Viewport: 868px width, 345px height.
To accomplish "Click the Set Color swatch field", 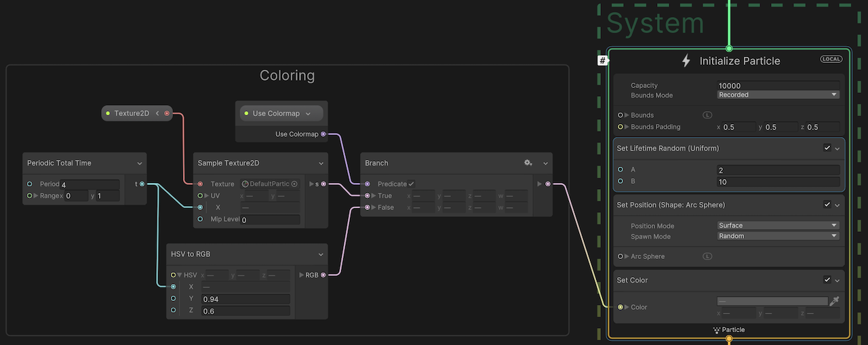I will 772,301.
